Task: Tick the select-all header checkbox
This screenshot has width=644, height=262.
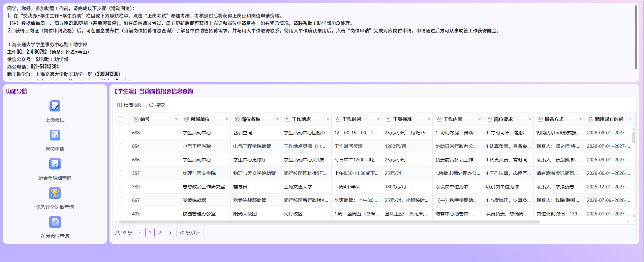Action: (x=121, y=119)
